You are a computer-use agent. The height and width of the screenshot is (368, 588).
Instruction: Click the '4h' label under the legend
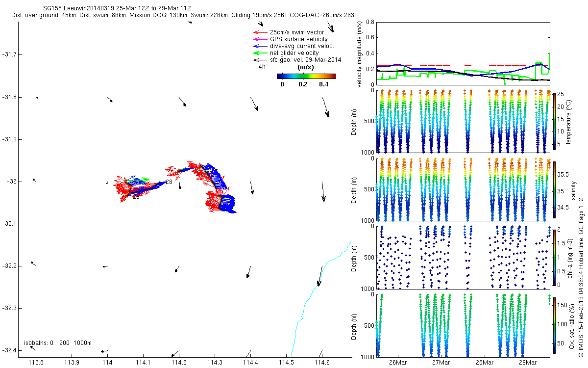pos(262,67)
